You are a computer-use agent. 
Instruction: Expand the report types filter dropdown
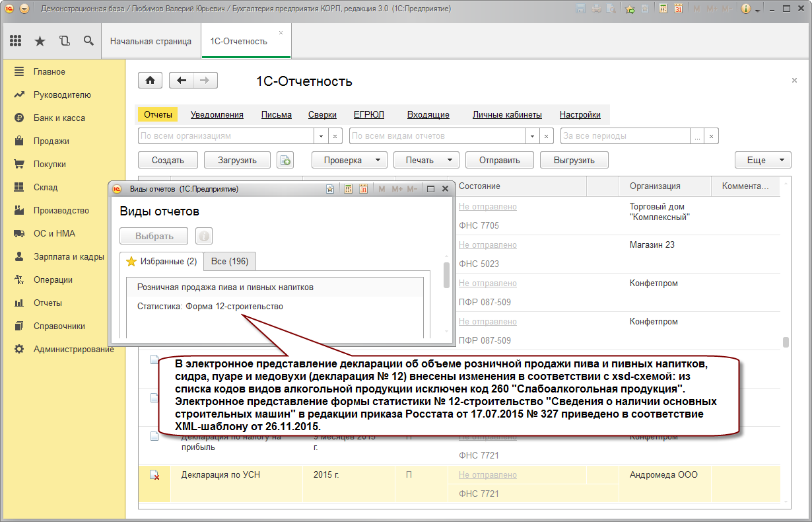(532, 136)
